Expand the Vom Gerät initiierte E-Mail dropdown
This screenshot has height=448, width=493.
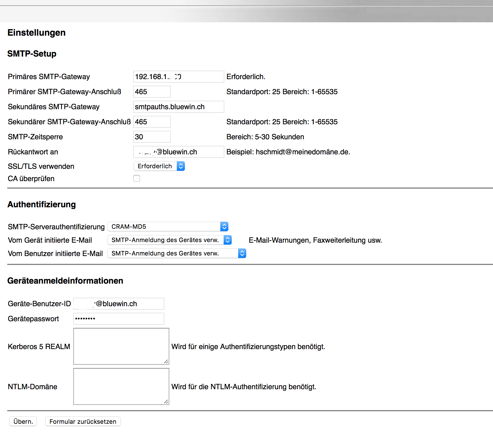pos(169,240)
